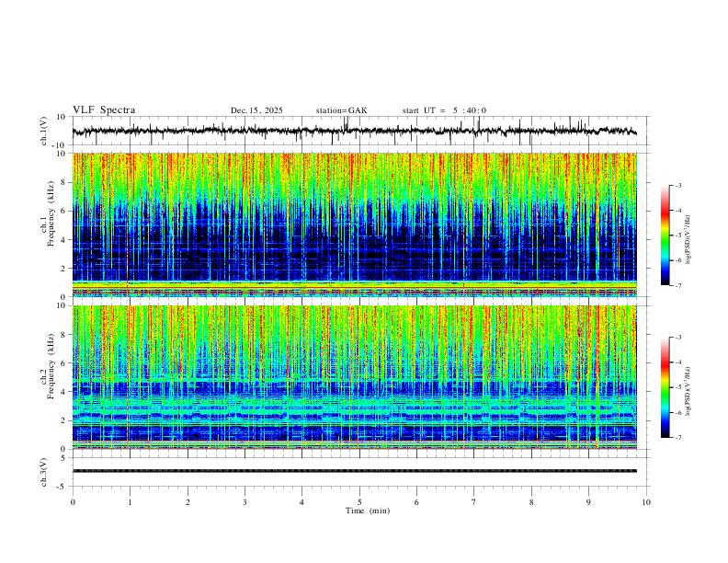Click time axis tick label 8

point(531,502)
